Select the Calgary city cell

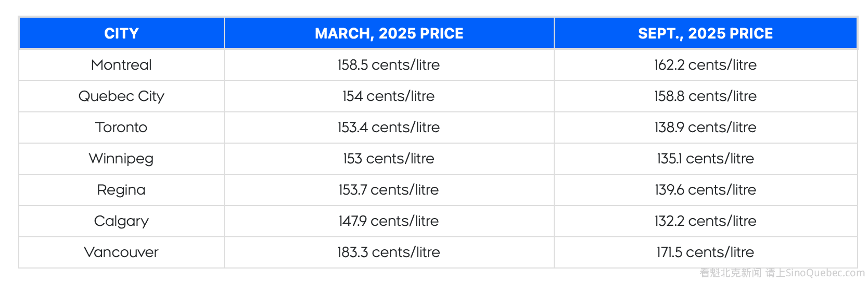121,221
